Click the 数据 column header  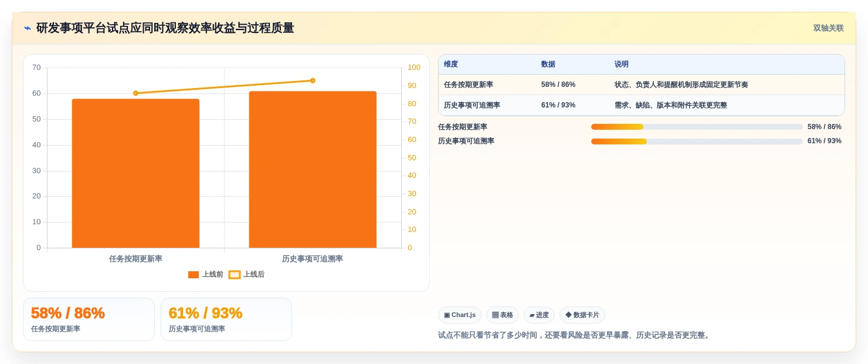548,65
